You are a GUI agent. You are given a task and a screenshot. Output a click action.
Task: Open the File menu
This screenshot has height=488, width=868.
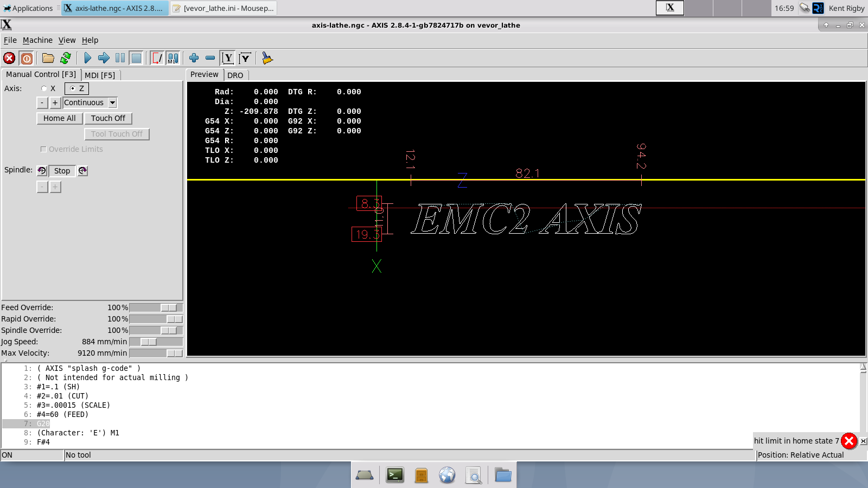click(x=10, y=40)
